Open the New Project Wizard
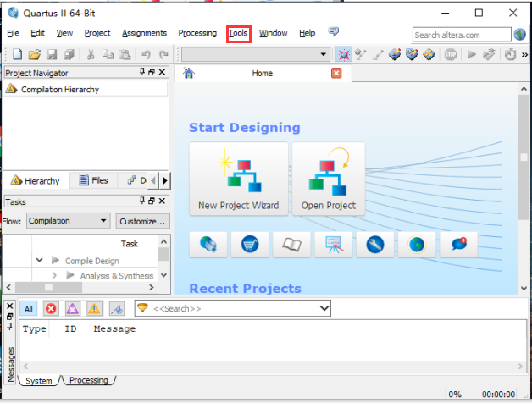The image size is (532, 403). pyautogui.click(x=238, y=178)
